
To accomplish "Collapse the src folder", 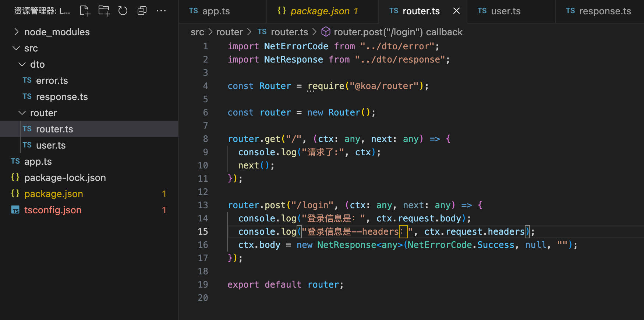I will click(16, 48).
